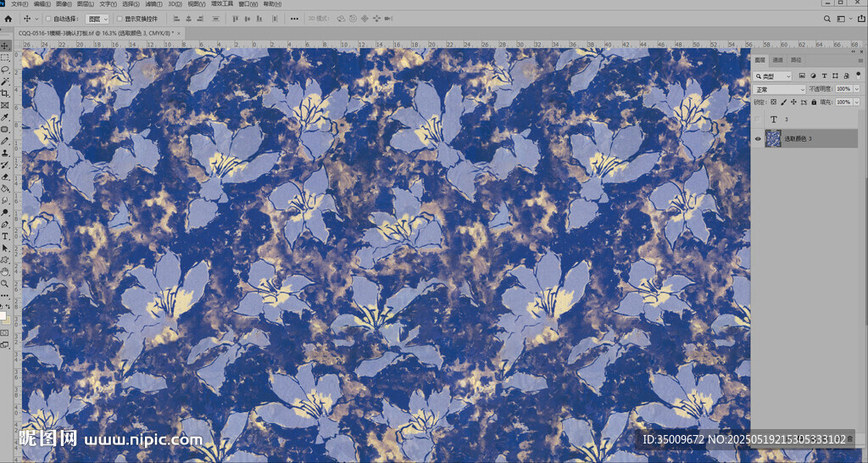Viewport: 868px width, 463px height.
Task: Toggle lock position icon
Action: (793, 102)
